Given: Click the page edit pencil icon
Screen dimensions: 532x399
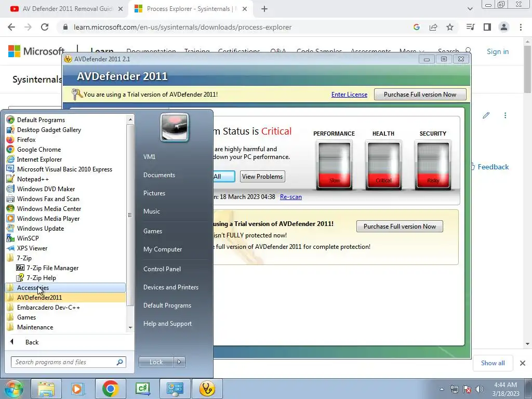Looking at the screenshot, I should (486, 115).
